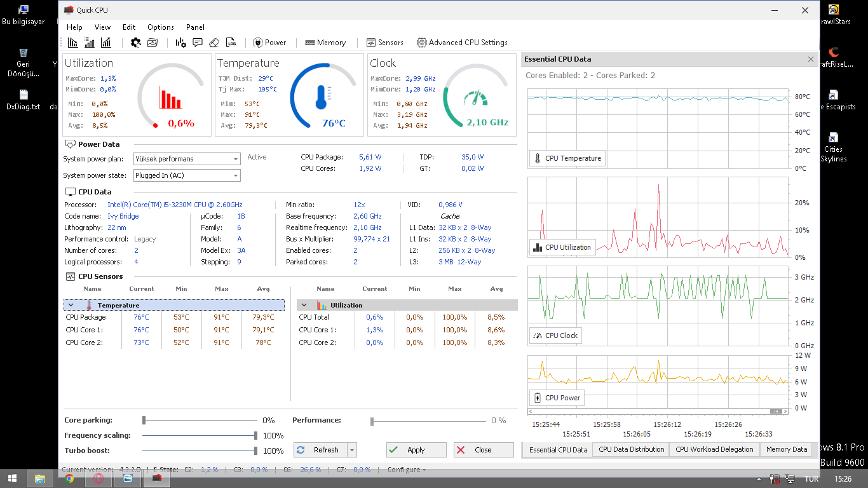Click the CPU Package temperature row
The height and width of the screenshot is (488, 868).
pos(173,317)
